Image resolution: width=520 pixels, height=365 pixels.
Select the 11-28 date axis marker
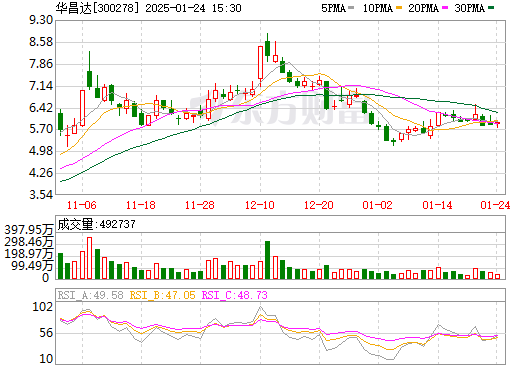tap(200, 205)
